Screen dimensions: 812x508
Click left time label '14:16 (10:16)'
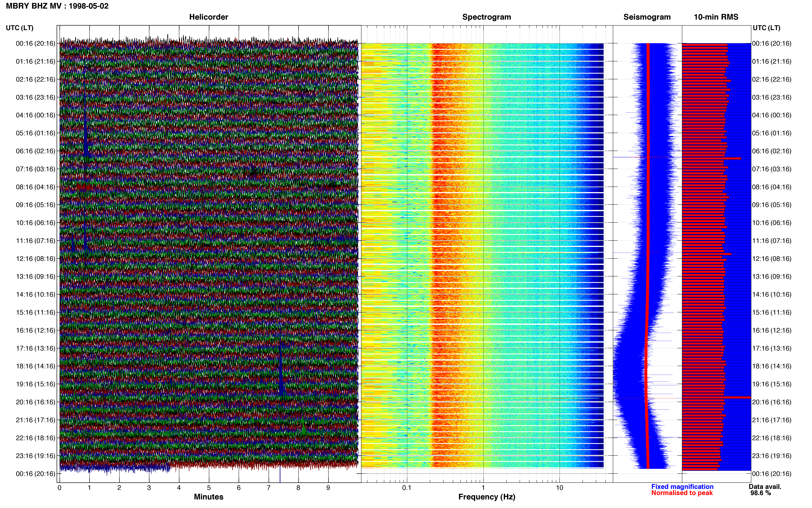tap(36, 295)
